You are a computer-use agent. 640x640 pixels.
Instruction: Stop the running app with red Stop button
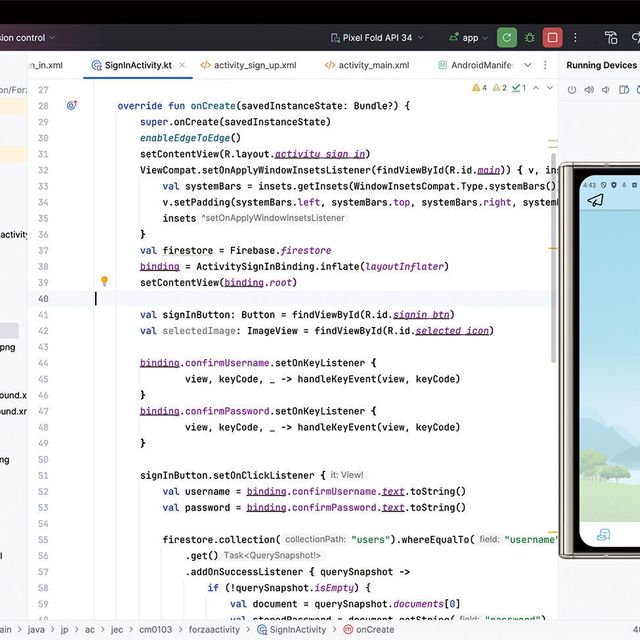click(551, 38)
